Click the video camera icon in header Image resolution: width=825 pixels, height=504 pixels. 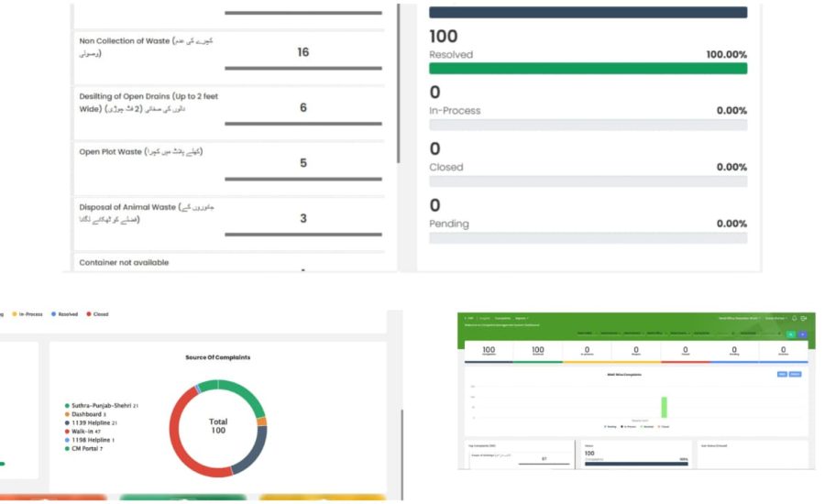coord(804,318)
